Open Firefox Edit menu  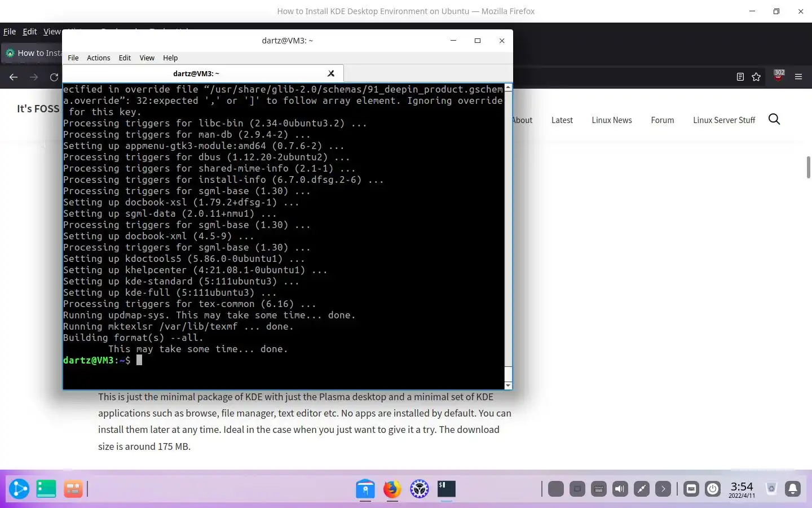point(30,32)
